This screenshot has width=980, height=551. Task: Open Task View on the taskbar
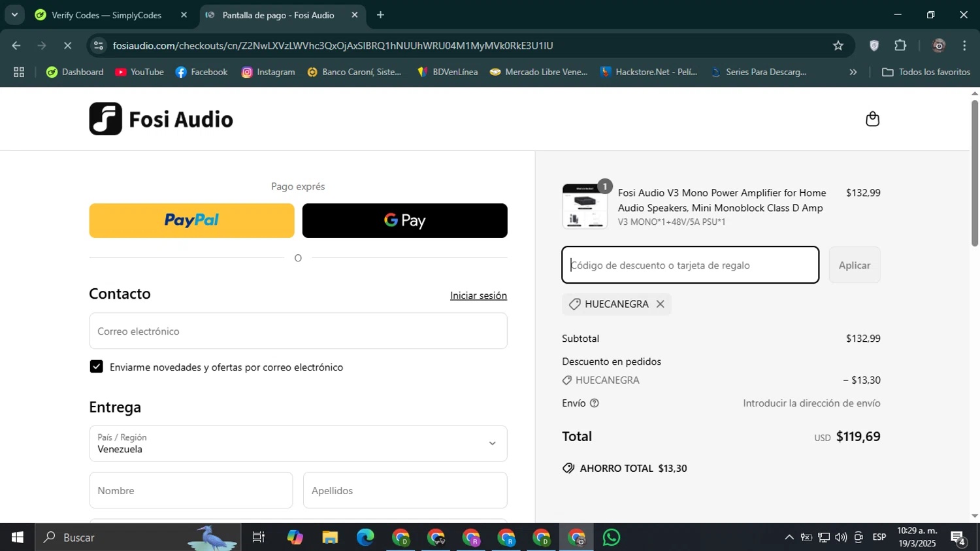[259, 537]
